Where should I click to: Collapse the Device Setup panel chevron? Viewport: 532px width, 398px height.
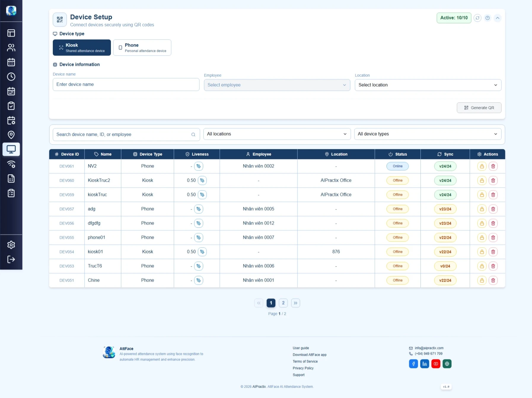pyautogui.click(x=498, y=18)
